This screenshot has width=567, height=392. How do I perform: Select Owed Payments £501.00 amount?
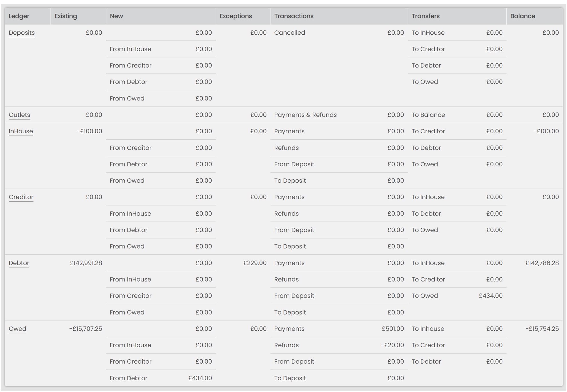pos(392,329)
